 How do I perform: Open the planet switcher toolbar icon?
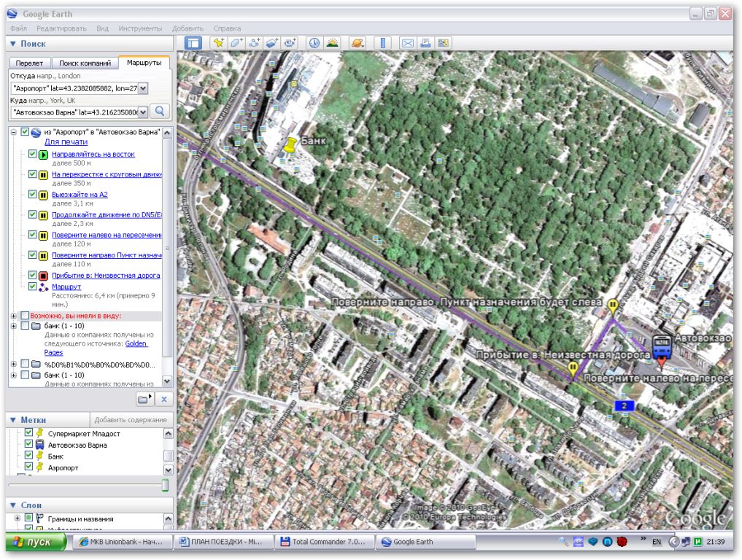[x=358, y=43]
